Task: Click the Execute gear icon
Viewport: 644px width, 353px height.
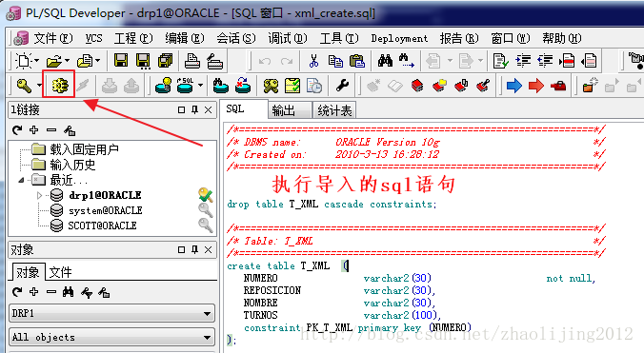Action: click(59, 86)
